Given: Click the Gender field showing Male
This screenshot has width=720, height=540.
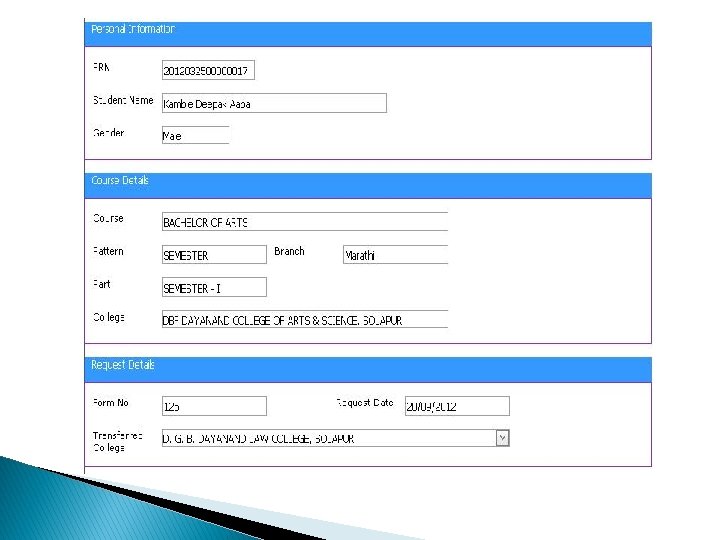Looking at the screenshot, I should tap(196, 135).
